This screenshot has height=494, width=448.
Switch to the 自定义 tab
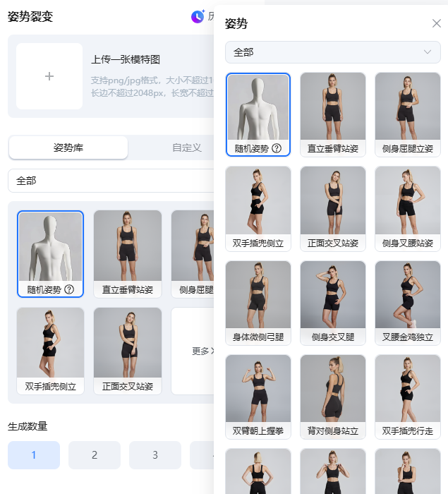point(186,147)
